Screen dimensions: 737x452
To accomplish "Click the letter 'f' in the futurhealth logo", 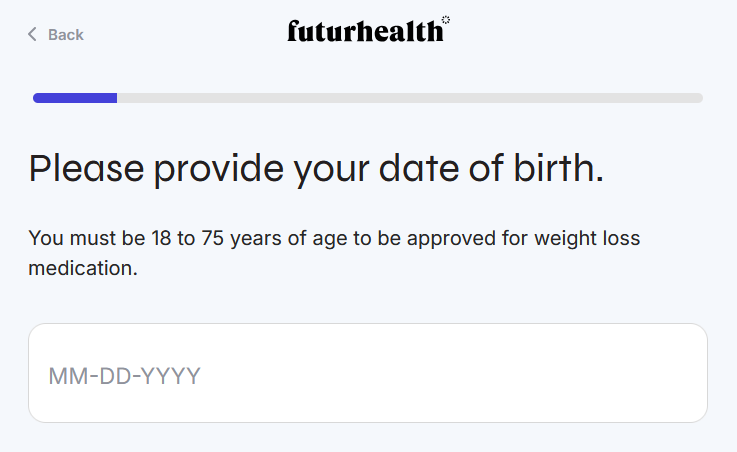I will tap(293, 31).
